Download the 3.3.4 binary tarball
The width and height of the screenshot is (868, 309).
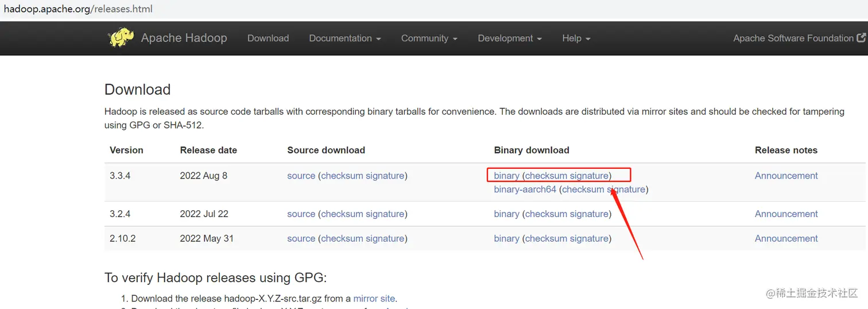506,176
